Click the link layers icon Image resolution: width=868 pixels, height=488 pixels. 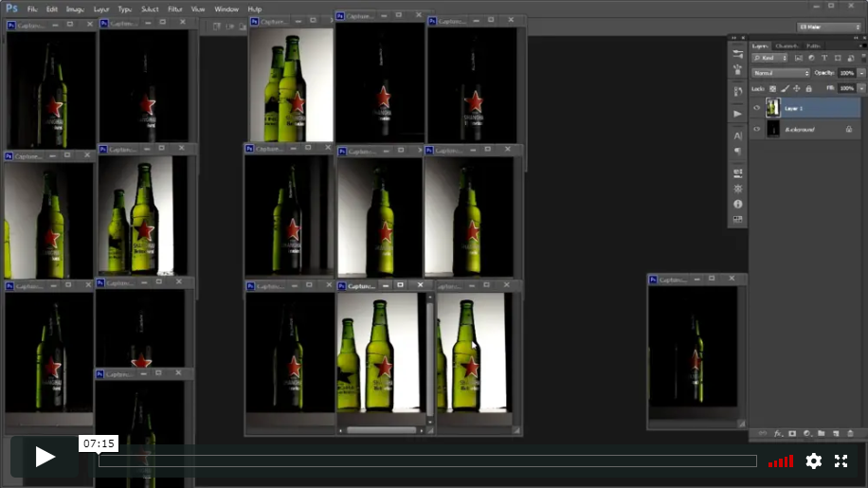point(762,434)
